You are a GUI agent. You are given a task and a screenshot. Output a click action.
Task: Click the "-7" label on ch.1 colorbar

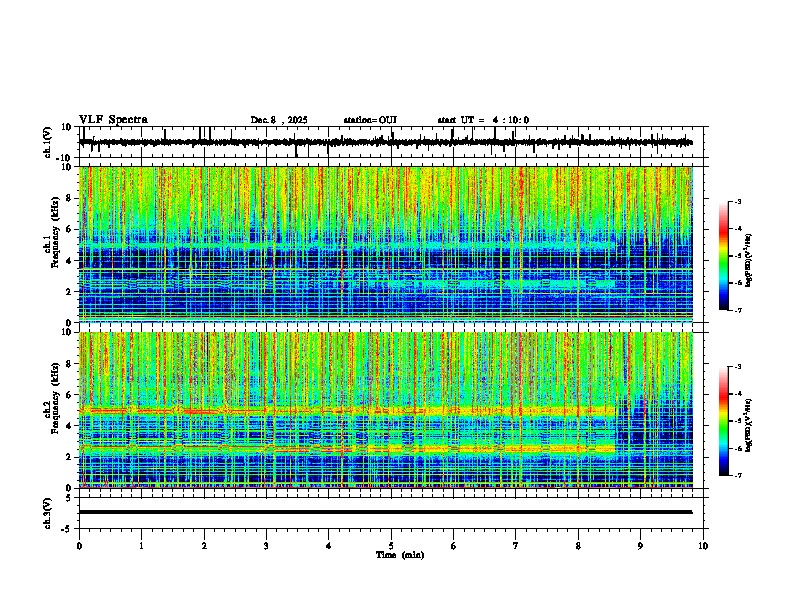point(737,310)
